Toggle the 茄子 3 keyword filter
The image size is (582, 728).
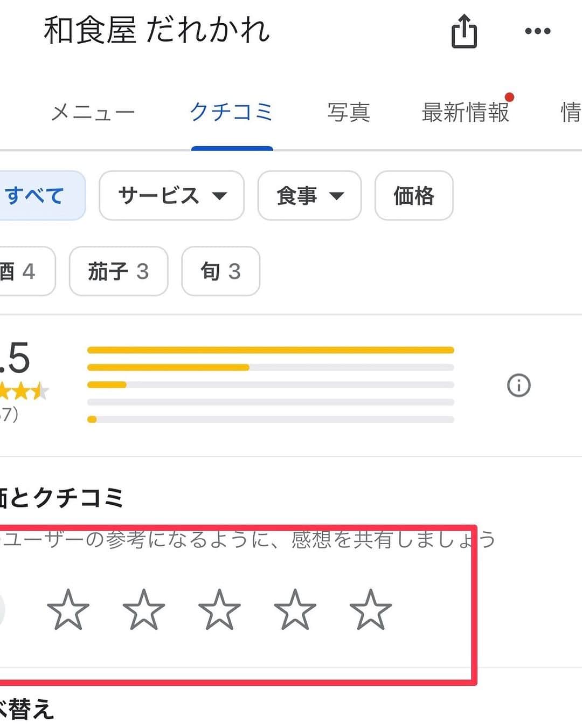pyautogui.click(x=118, y=272)
